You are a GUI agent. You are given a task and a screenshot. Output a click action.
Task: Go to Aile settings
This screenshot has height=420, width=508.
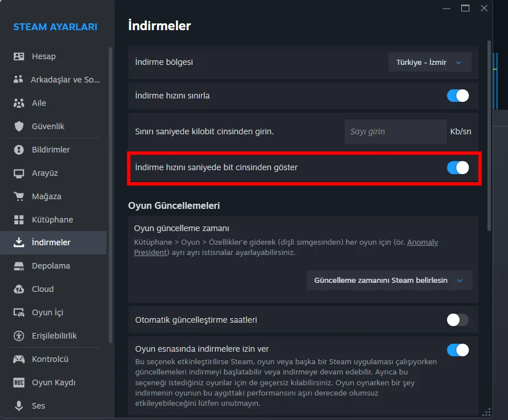coord(54,103)
